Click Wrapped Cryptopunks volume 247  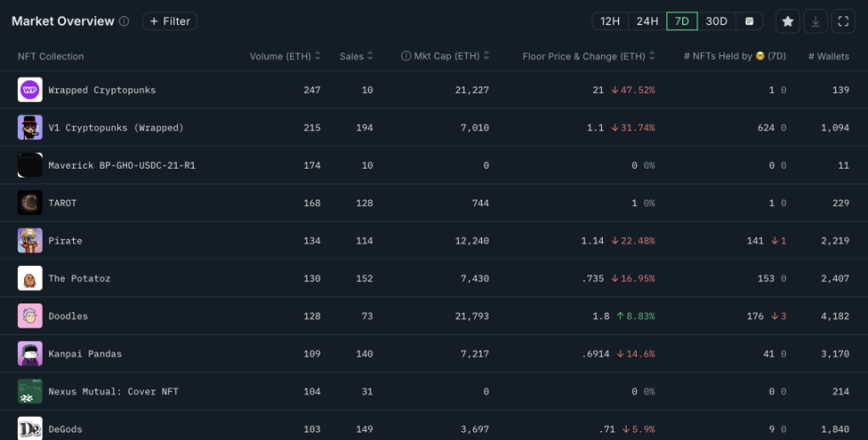[313, 89]
